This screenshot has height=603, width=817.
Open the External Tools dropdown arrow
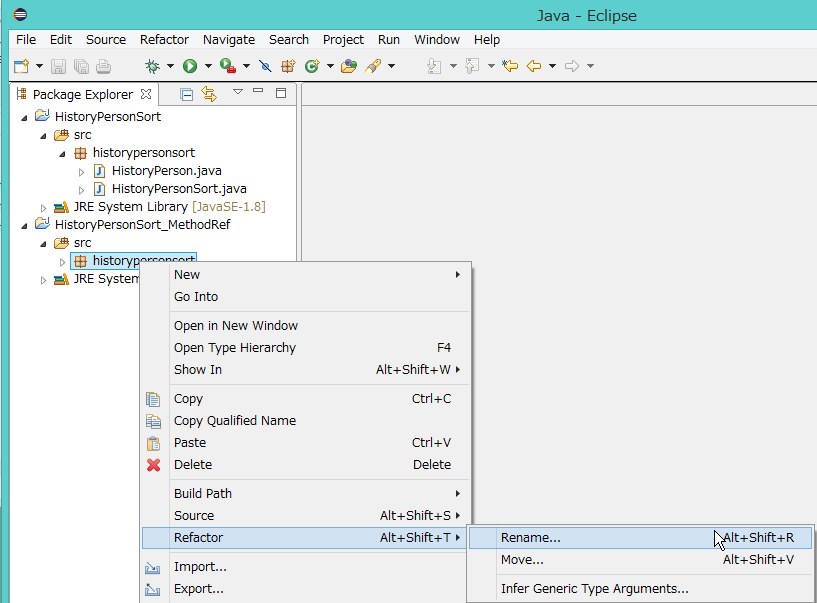[246, 66]
